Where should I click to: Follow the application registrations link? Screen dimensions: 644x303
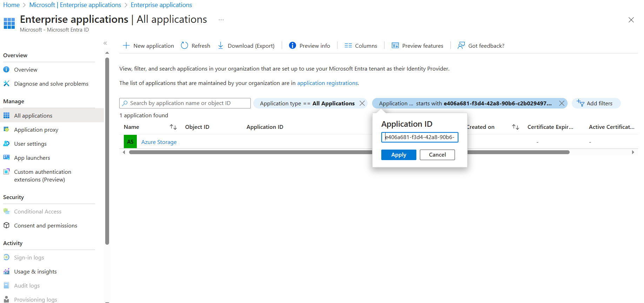[328, 83]
